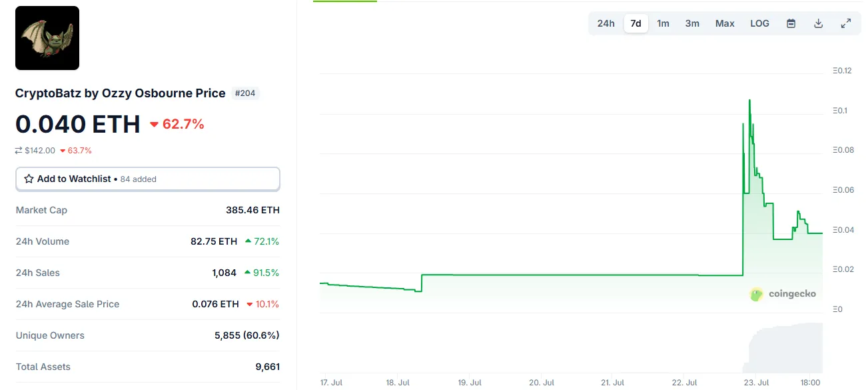Click the green up arrow beside 24h Volume
This screenshot has width=868, height=390.
[x=248, y=241]
